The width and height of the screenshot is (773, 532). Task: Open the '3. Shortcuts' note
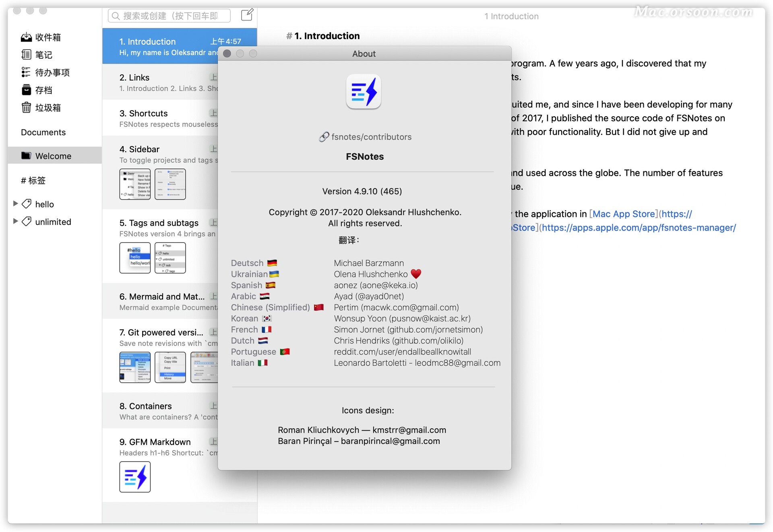160,118
